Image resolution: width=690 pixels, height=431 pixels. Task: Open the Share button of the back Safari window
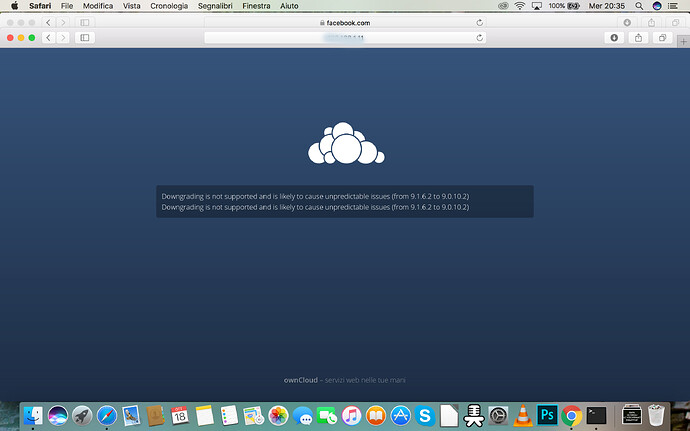pos(651,22)
